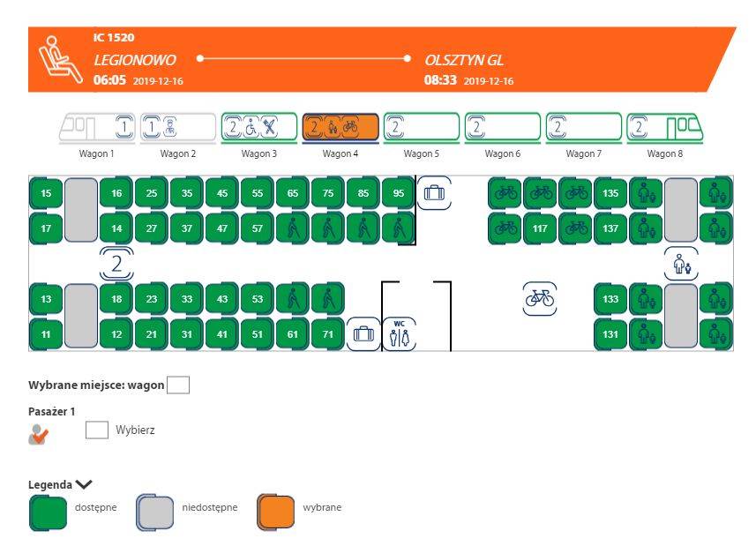Open the Wagon 8 tab
Screen dimensions: 756x546
pyautogui.click(x=664, y=128)
